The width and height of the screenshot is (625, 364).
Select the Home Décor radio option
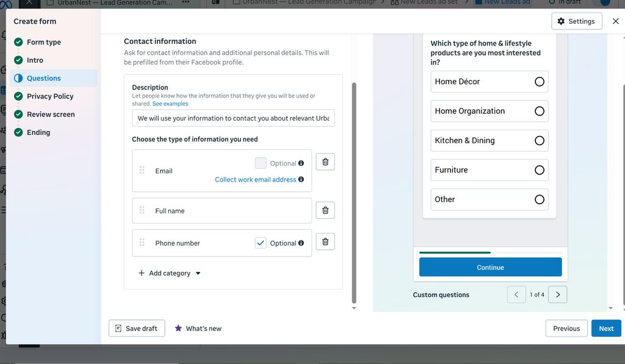click(x=539, y=82)
